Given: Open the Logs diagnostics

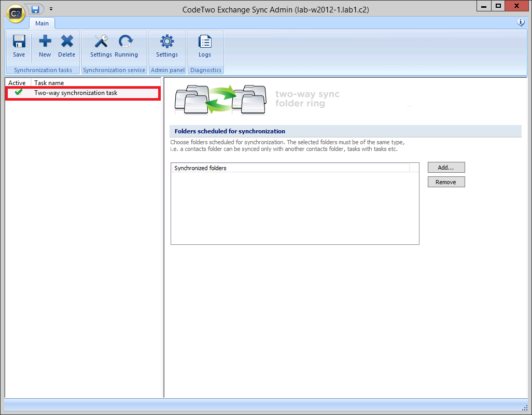Looking at the screenshot, I should point(205,46).
